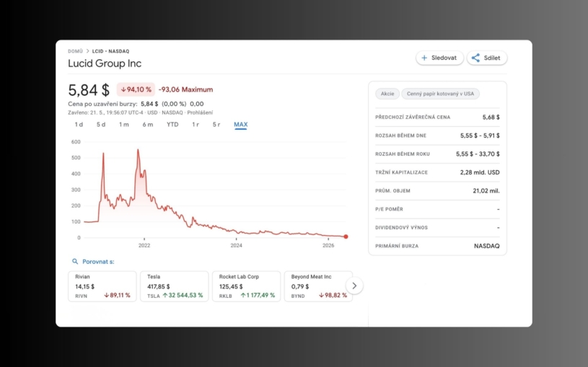Click the 2026 chart axis label
The image size is (588, 367).
click(x=328, y=246)
